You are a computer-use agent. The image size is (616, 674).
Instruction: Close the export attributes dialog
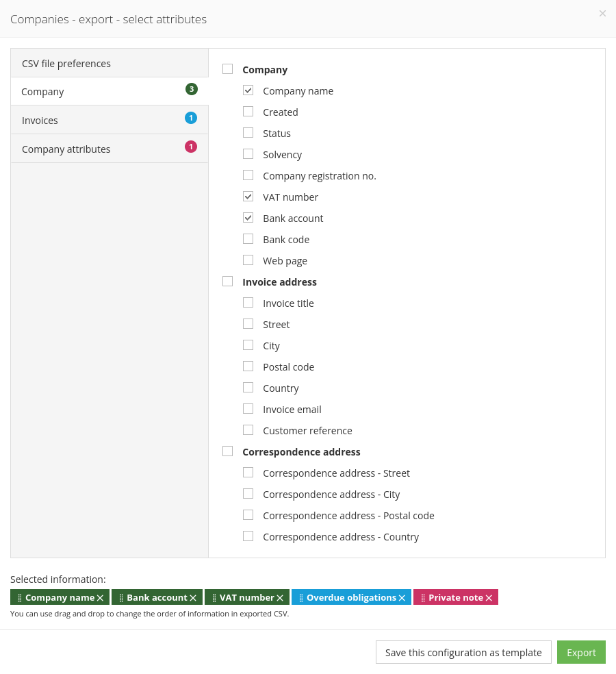pyautogui.click(x=602, y=13)
